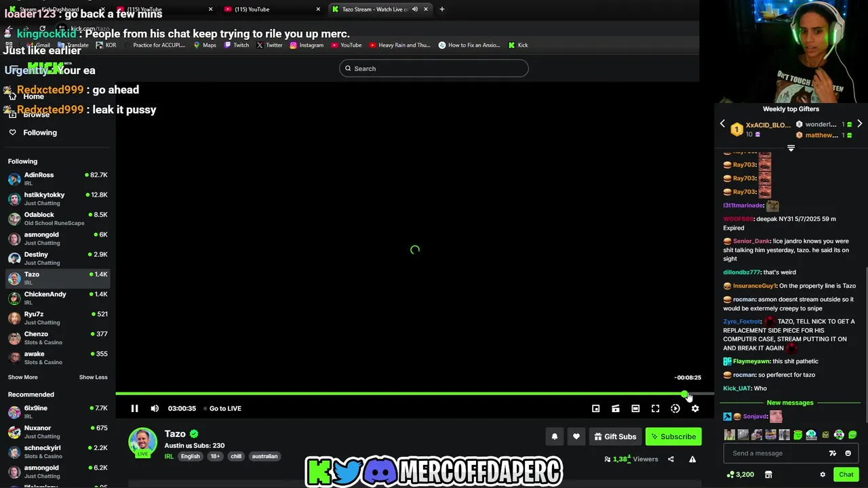Select Tazo channel in sidebar list
Image resolution: width=868 pixels, height=488 pixels.
[x=58, y=278]
